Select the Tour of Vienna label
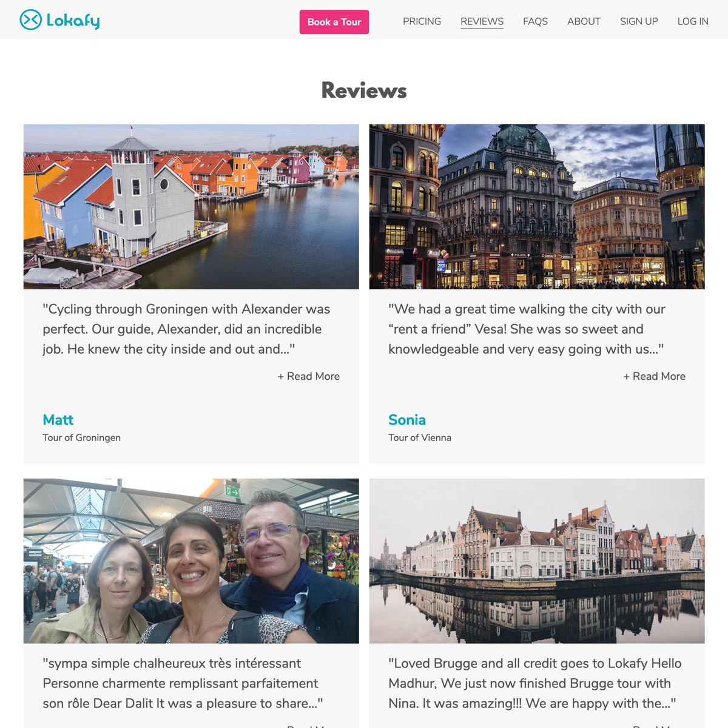The image size is (728, 728). tap(420, 437)
